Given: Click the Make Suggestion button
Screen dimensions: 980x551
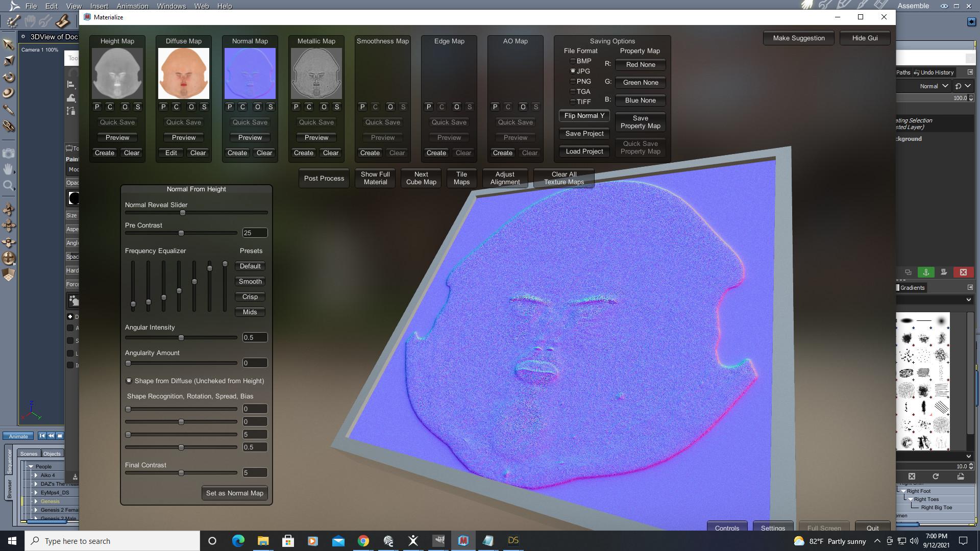Looking at the screenshot, I should click(x=798, y=38).
